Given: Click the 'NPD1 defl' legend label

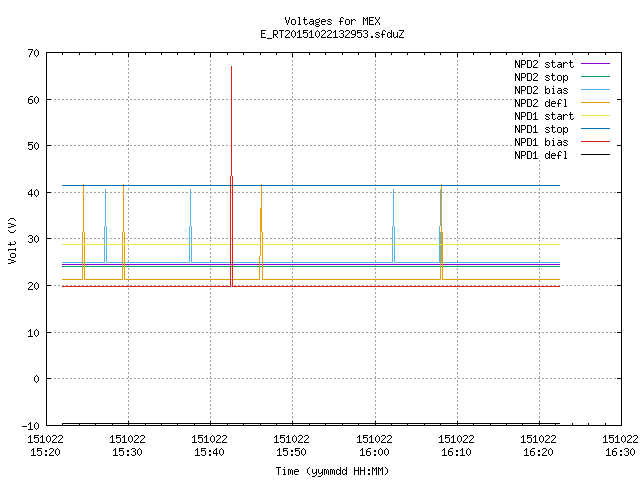Looking at the screenshot, I should click(x=541, y=156).
